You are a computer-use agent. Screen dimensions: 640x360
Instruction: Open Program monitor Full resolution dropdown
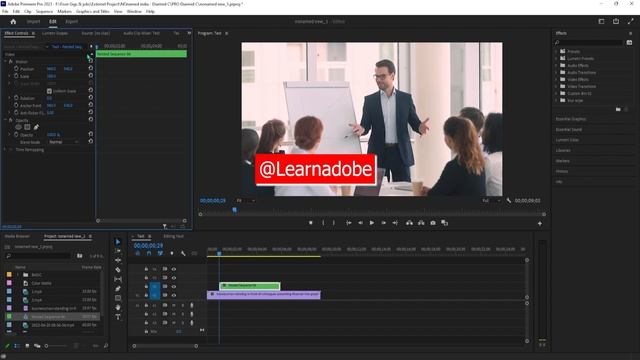491,200
